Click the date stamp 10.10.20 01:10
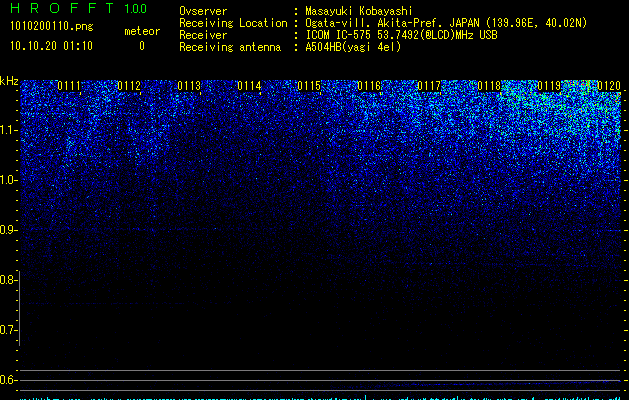The height and width of the screenshot is (400, 629). (51, 46)
